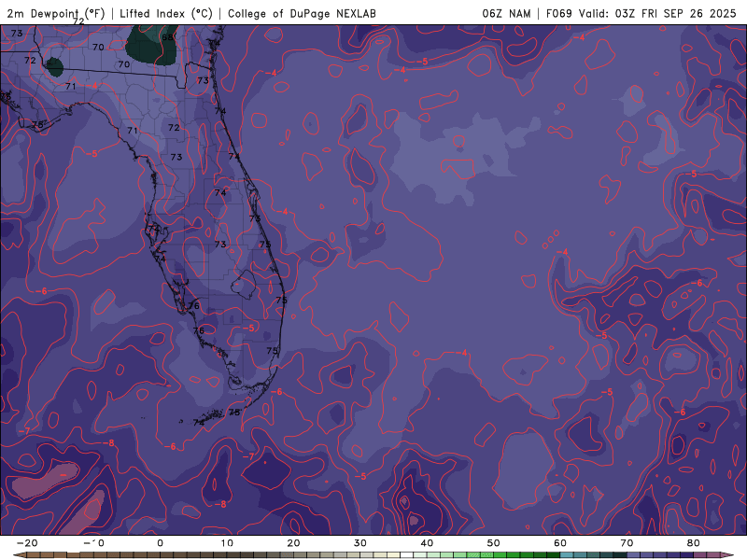Click the 40 label on the color scale
The width and height of the screenshot is (747, 560).
pyautogui.click(x=427, y=543)
